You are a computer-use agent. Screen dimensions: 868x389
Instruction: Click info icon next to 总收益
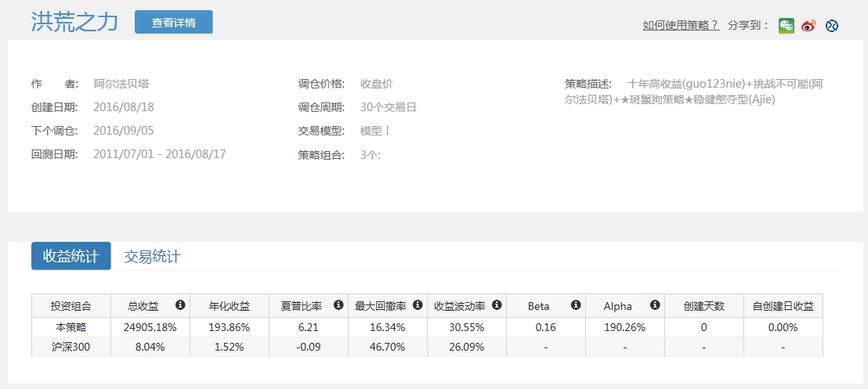coord(180,305)
